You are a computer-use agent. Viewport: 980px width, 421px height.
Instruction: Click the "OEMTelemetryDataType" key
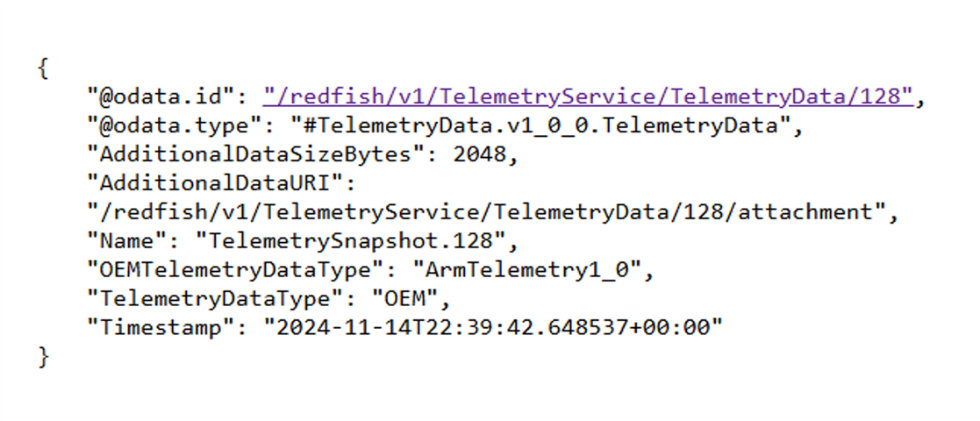236,270
